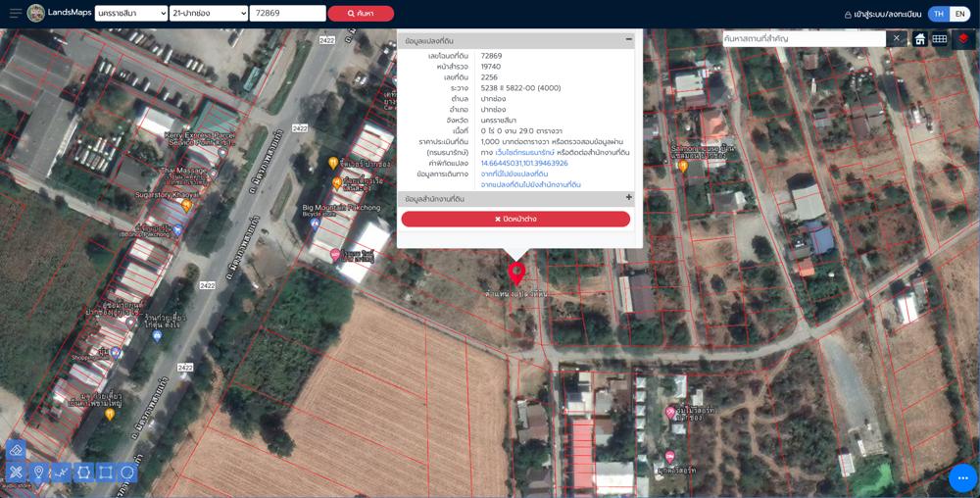
Task: Click the grid icon on the map toolbar
Action: (940, 39)
